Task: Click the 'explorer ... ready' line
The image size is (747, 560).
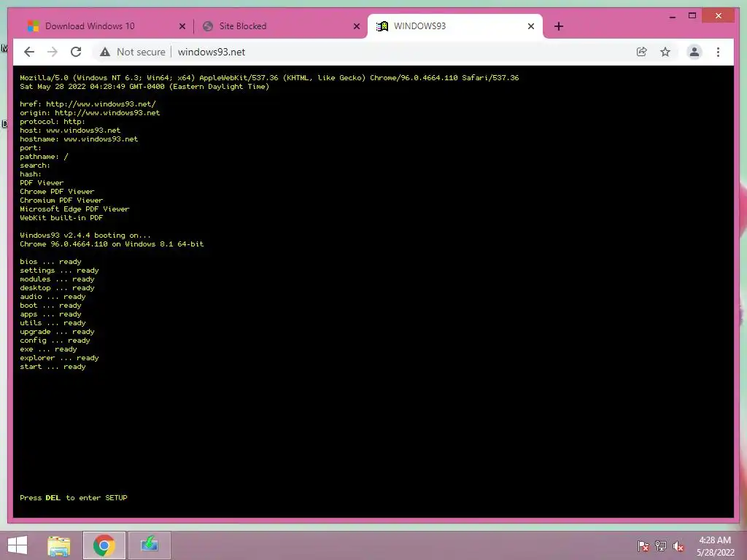Action: point(60,357)
